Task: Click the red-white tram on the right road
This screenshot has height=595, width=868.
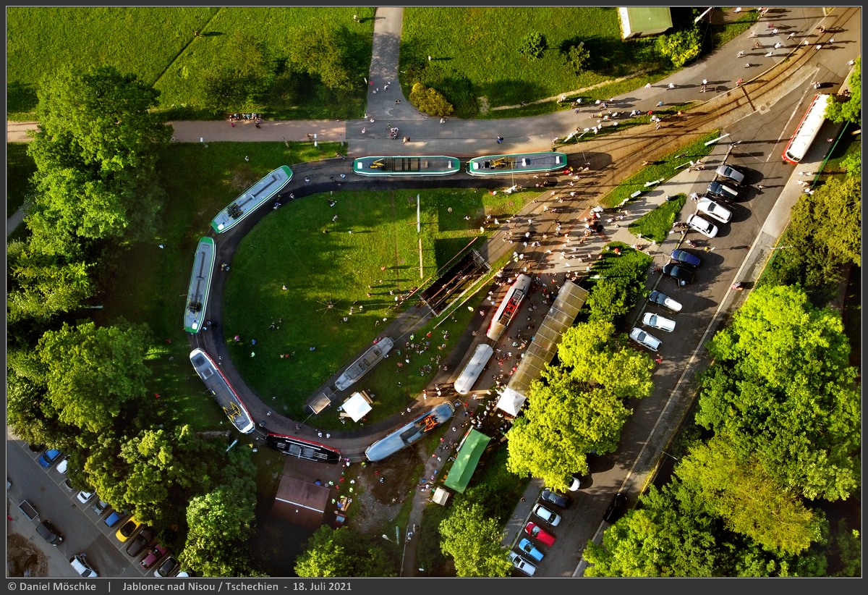Action: click(806, 129)
